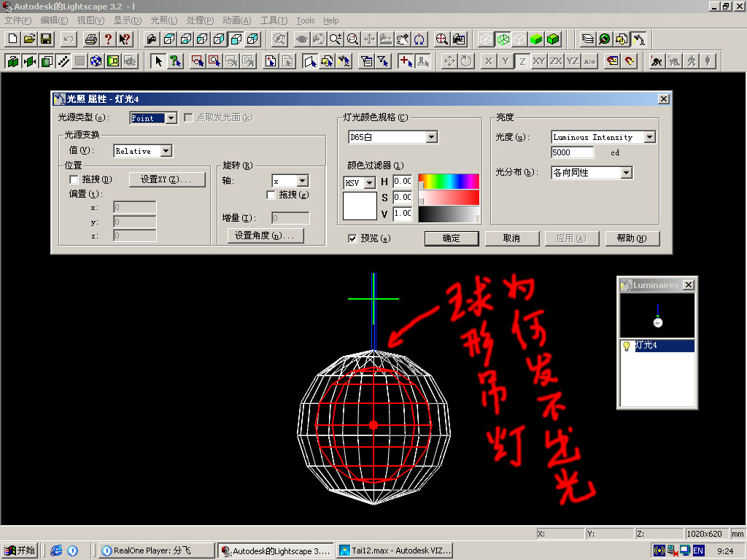Open file with the folder icon

coord(29,39)
